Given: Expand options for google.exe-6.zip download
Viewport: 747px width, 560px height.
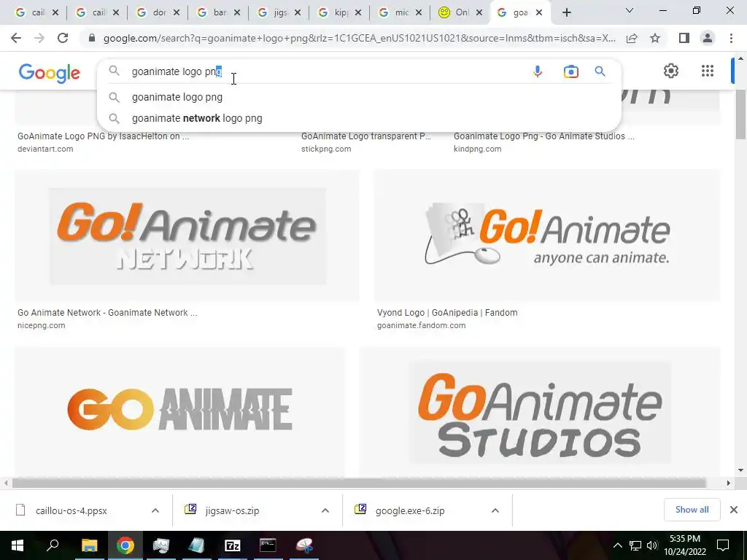Looking at the screenshot, I should click(x=495, y=510).
